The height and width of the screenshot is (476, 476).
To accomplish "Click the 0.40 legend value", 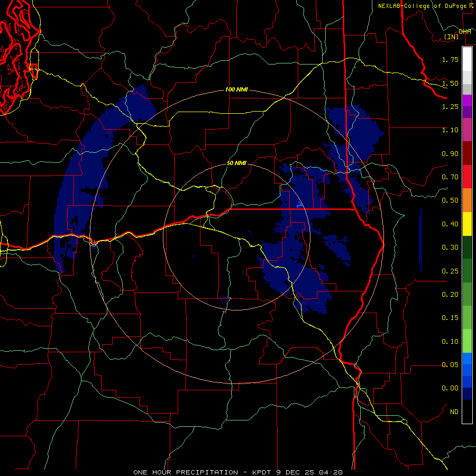I will pos(450,224).
